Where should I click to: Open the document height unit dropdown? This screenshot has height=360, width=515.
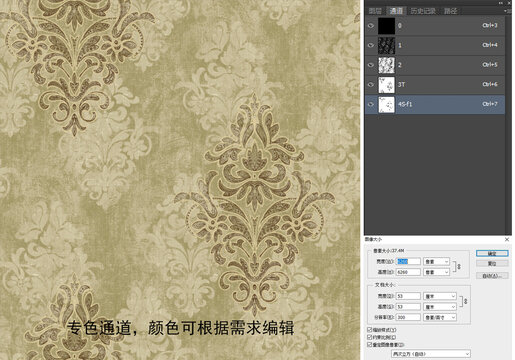[x=440, y=307]
